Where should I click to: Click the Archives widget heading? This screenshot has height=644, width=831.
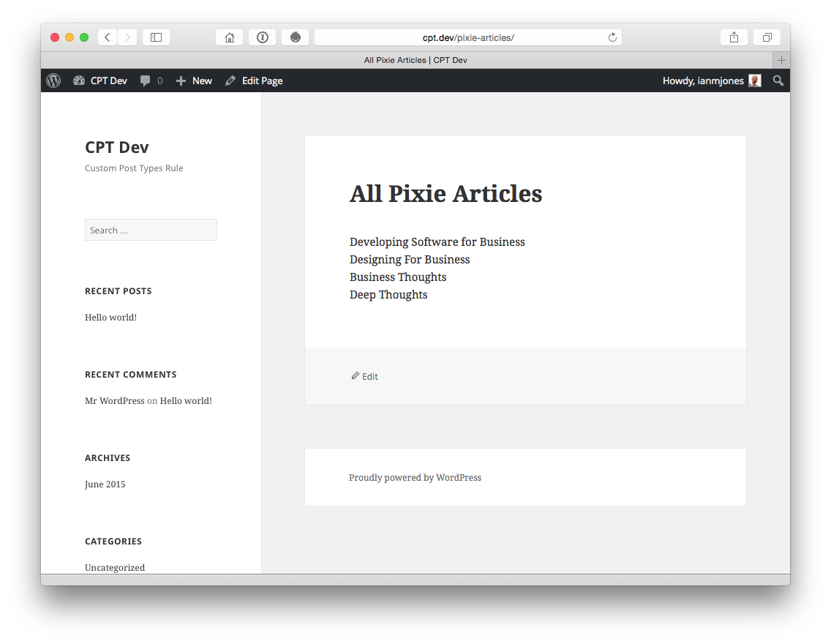coord(108,458)
